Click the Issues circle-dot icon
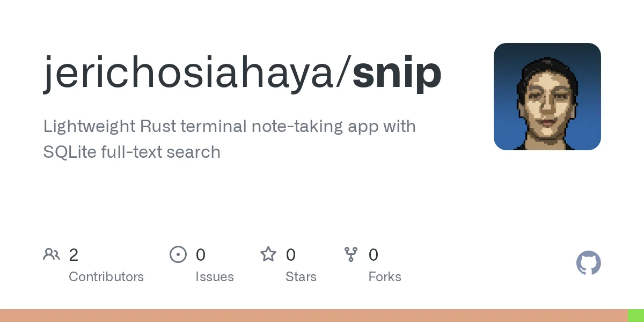The width and height of the screenshot is (644, 322). (x=178, y=254)
